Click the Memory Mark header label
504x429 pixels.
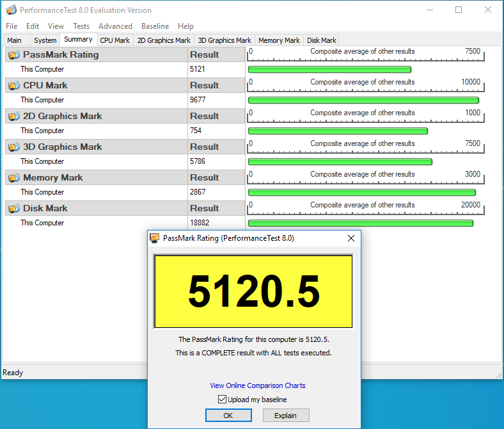click(53, 177)
